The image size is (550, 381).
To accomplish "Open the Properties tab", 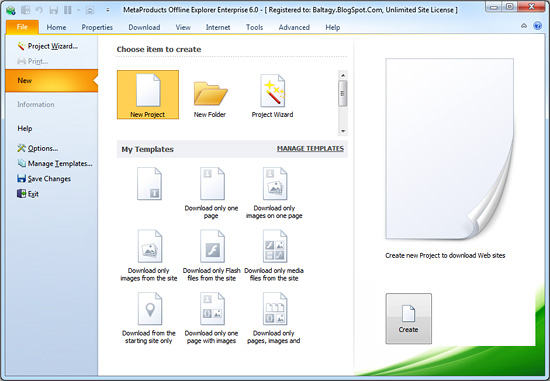I will tap(97, 27).
